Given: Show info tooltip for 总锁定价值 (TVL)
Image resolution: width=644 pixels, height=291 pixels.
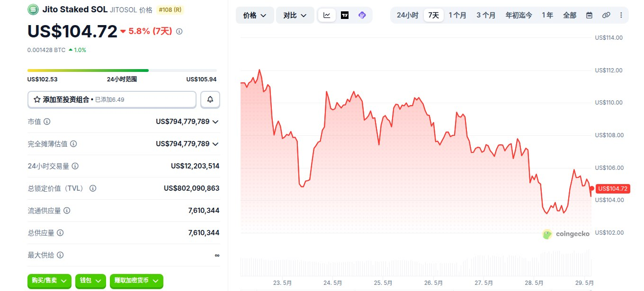Looking at the screenshot, I should [x=93, y=188].
